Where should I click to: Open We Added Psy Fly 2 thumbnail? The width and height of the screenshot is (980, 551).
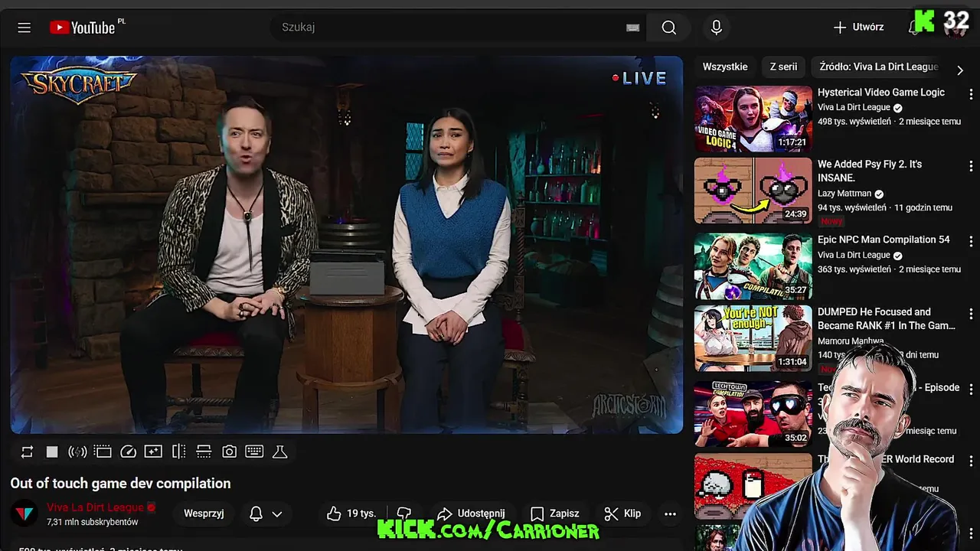[x=753, y=191]
